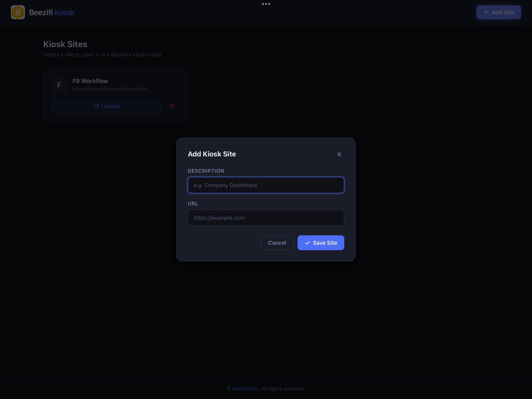532x399 pixels.
Task: Focus the URL input field
Action: (x=266, y=218)
